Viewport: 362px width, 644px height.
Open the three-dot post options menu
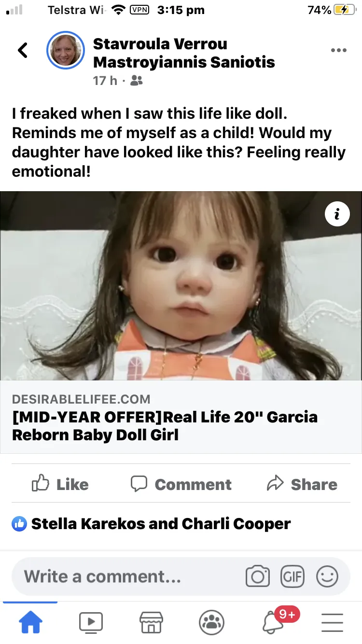(339, 51)
